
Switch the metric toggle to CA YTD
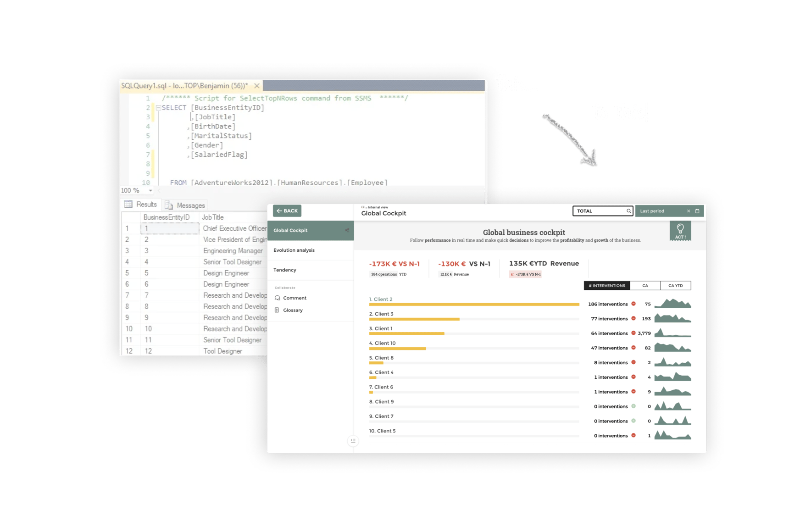tap(675, 286)
